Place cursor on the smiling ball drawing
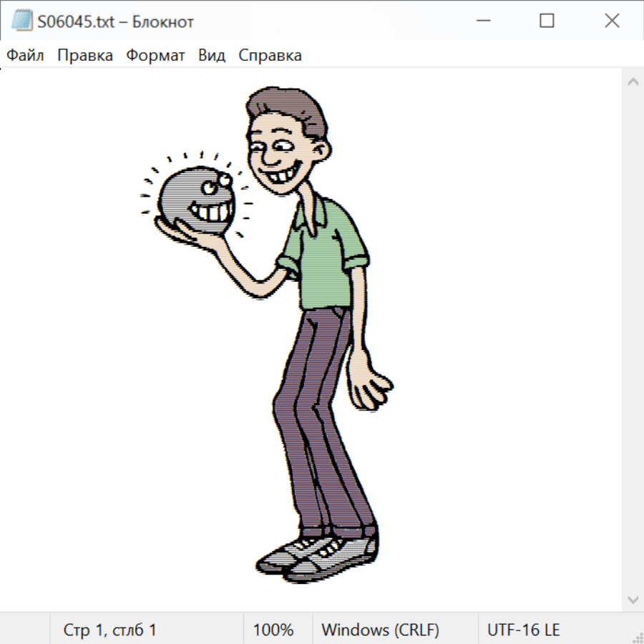644x644 pixels. pos(195,200)
